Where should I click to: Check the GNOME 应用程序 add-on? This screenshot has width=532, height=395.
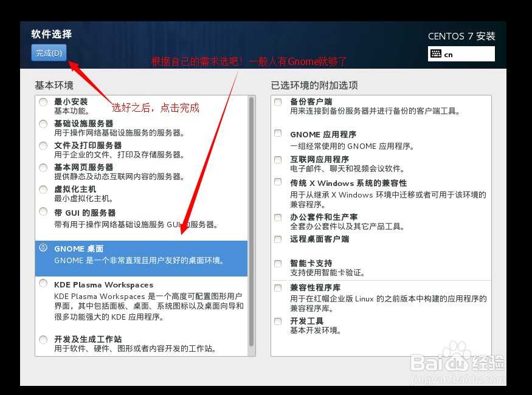278,133
